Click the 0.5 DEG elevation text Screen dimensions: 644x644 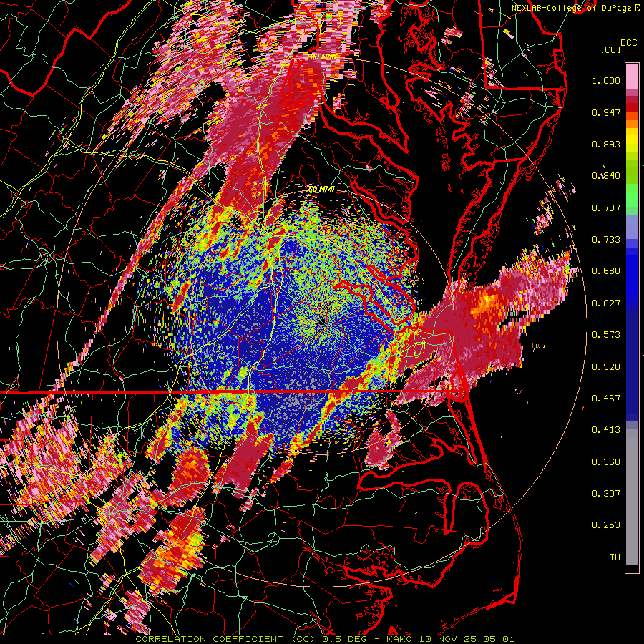click(345, 639)
